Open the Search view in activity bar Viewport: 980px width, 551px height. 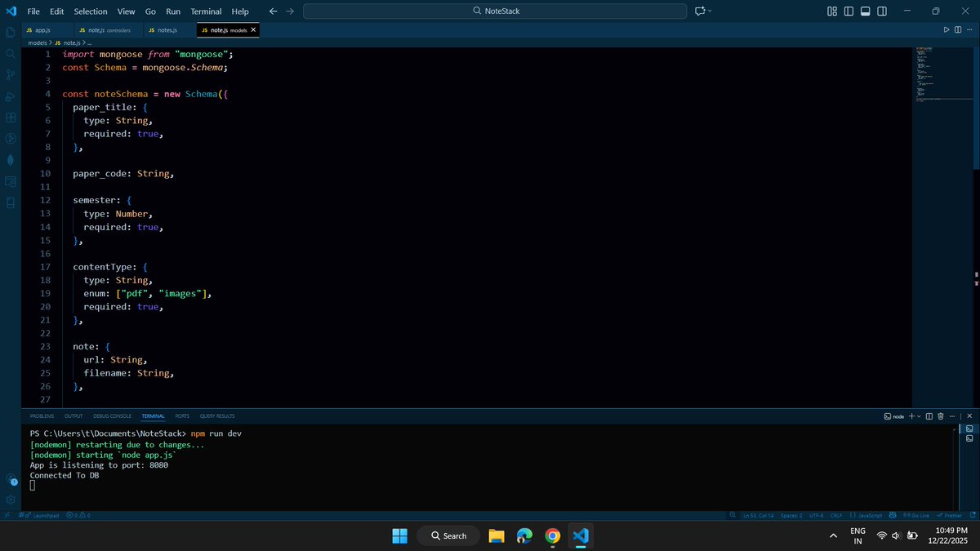tap(11, 53)
